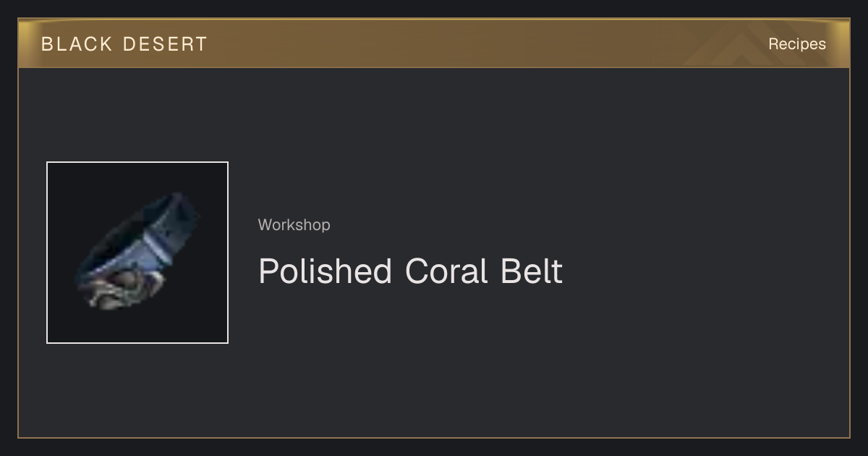
Task: Click the BLACK DESERT site title
Action: (124, 44)
